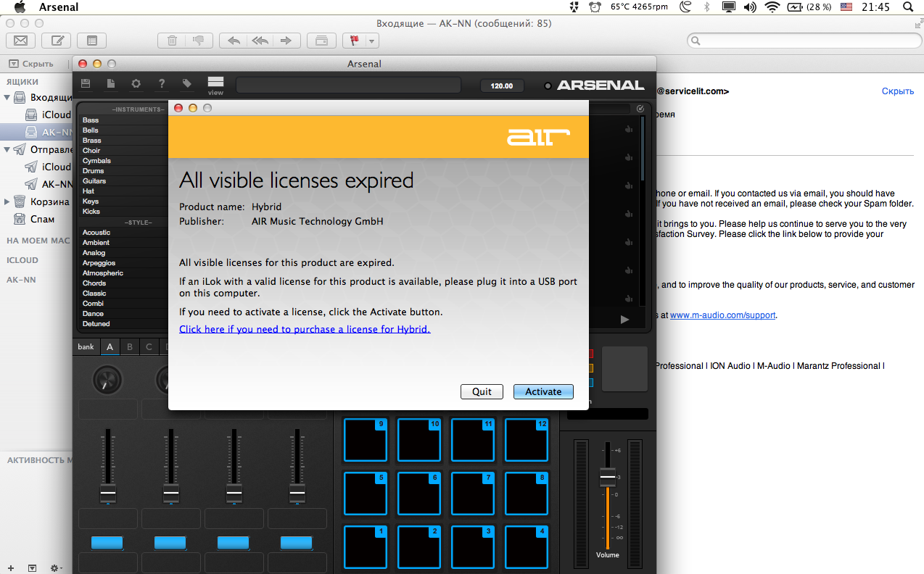Open the gear action menu in Mail sidebar
Screen dimensions: 924x574
coord(56,567)
